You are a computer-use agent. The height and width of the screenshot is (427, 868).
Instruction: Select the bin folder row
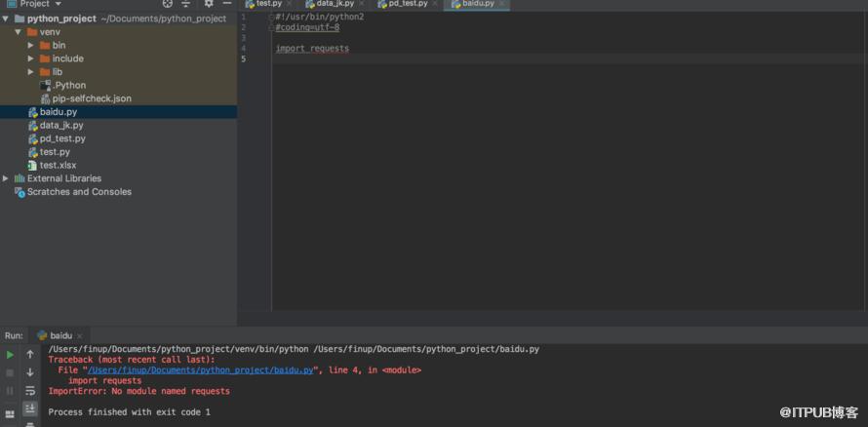tap(118, 46)
